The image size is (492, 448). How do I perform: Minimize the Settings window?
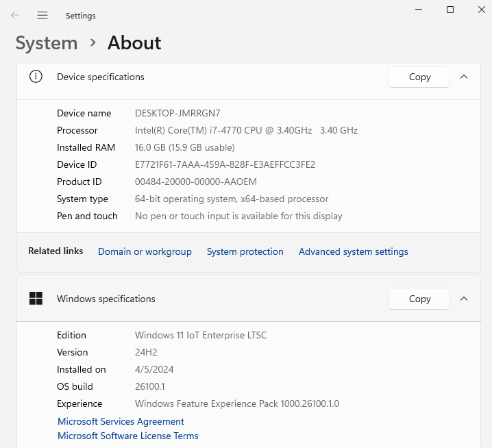point(419,10)
